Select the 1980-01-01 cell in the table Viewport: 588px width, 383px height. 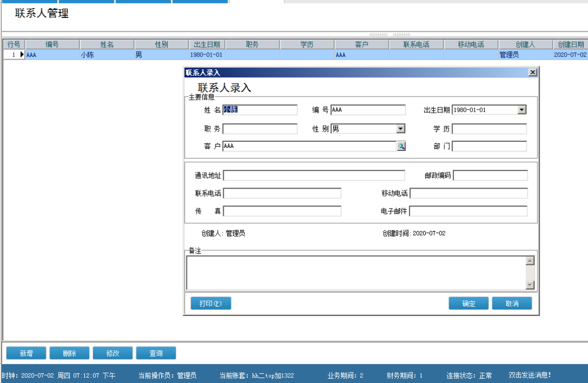pyautogui.click(x=207, y=55)
